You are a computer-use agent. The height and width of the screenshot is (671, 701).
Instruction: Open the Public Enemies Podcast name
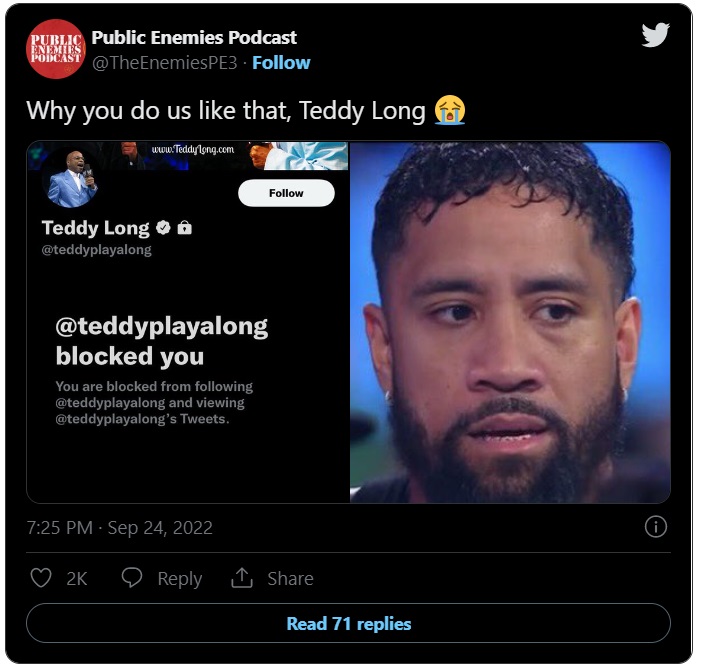pyautogui.click(x=194, y=38)
